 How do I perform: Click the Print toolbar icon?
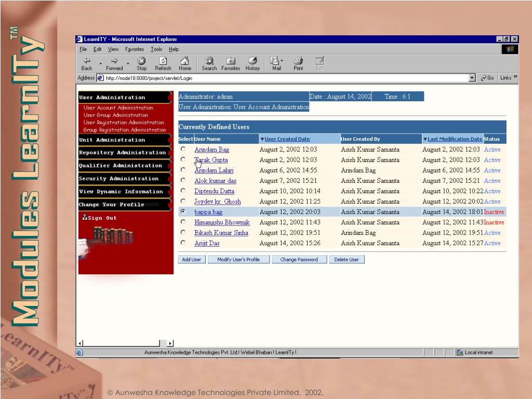[x=298, y=61]
